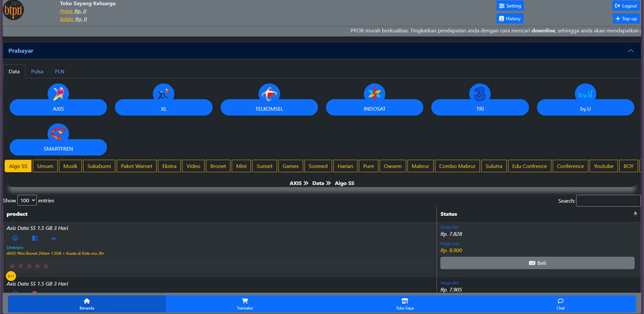Viewport: 644px width, 314px height.
Task: Select the Indosat operator logo icon
Action: [374, 94]
